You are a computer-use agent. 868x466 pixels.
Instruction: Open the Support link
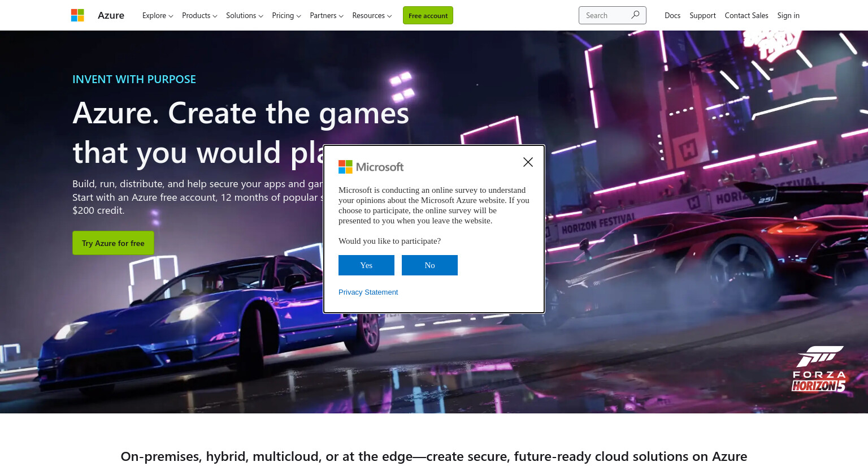tap(702, 15)
